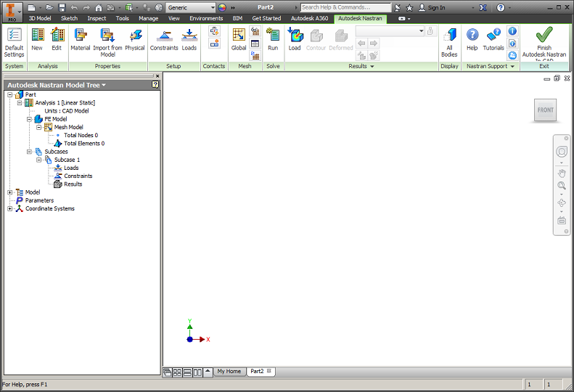Viewport: 574px width, 392px height.
Task: Select the Parameters tree item
Action: point(39,200)
